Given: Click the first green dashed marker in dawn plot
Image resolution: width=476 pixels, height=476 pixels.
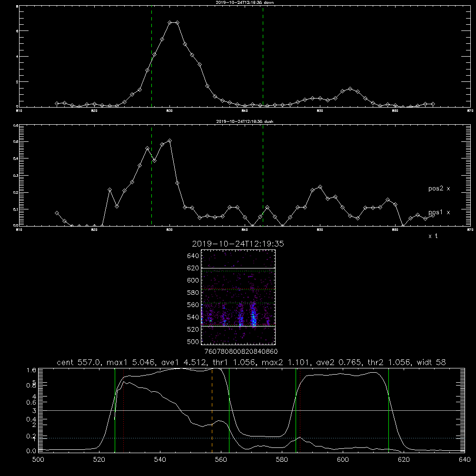Looking at the screenshot, I should pos(151,57).
